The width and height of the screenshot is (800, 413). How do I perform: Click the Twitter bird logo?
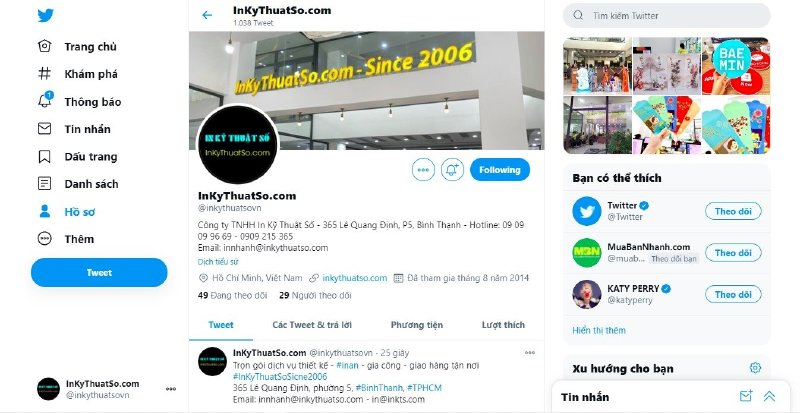tap(45, 16)
